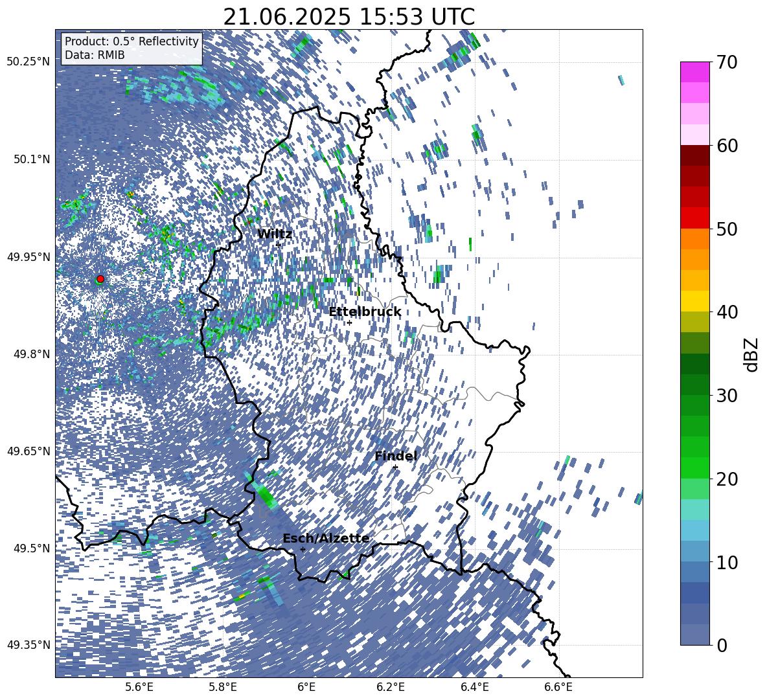Click the 30 tick label on colorbar

tap(726, 396)
